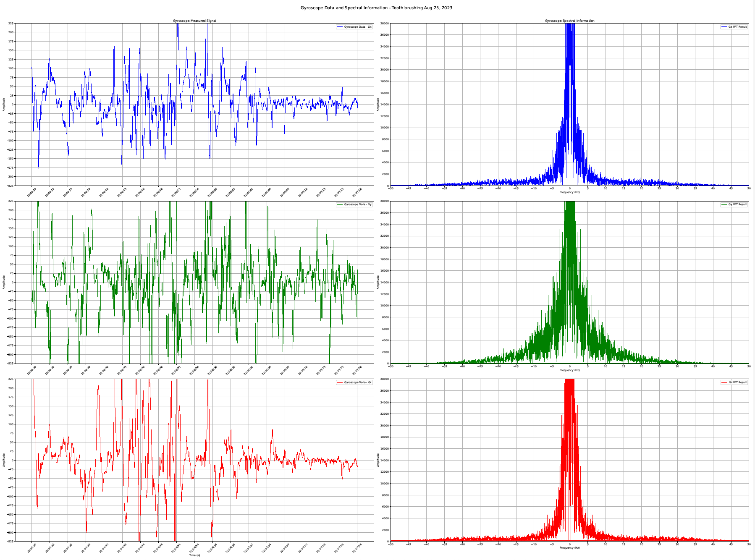Image resolution: width=755 pixels, height=560 pixels.
Task: Click 'Frequency (Hz)' label under the blue spectrum
Action: pyautogui.click(x=569, y=192)
